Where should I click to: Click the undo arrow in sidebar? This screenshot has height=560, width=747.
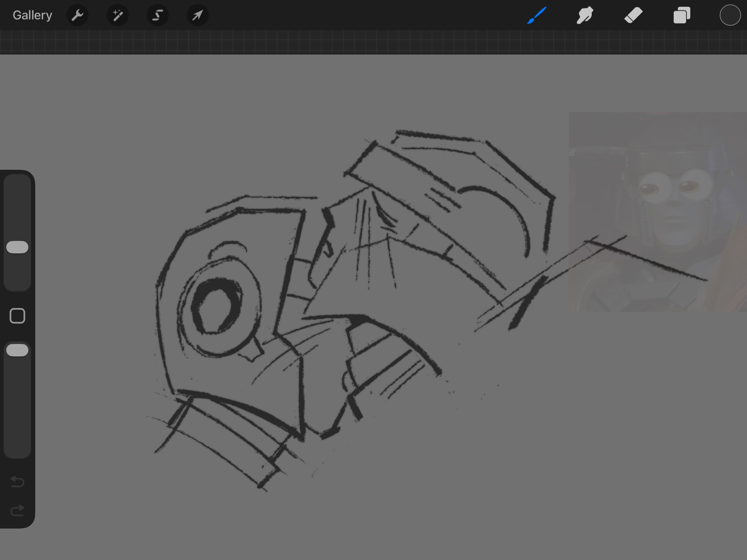coord(17,482)
